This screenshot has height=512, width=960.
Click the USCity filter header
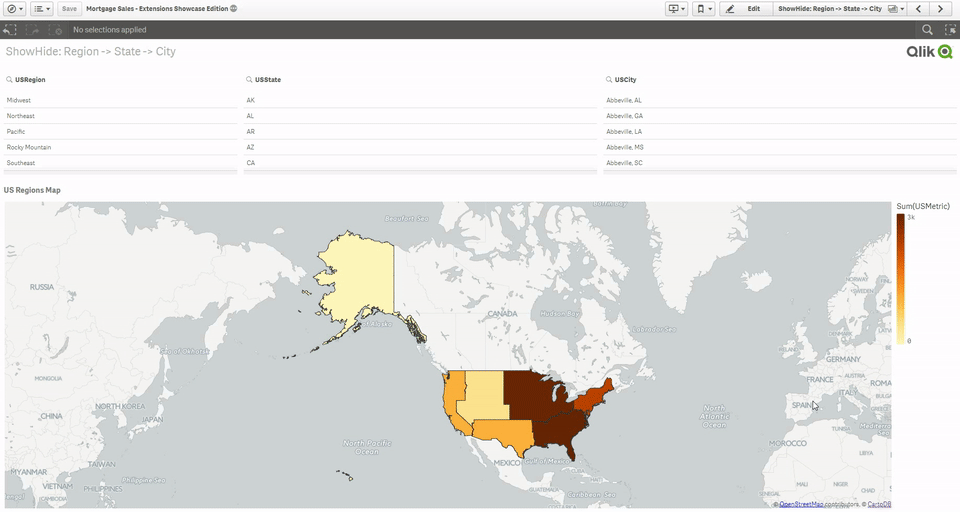626,80
